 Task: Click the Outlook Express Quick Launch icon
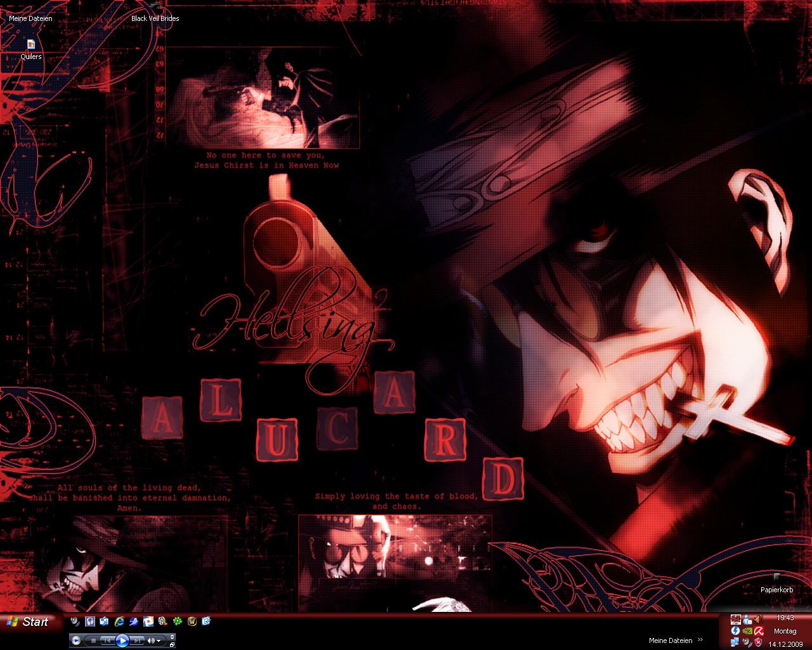point(104,621)
